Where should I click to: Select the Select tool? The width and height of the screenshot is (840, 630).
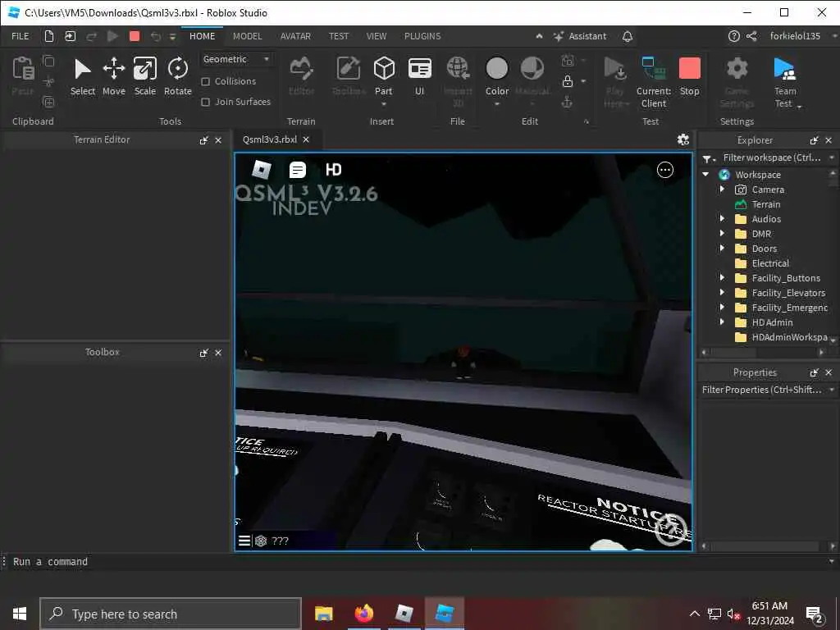coord(83,76)
